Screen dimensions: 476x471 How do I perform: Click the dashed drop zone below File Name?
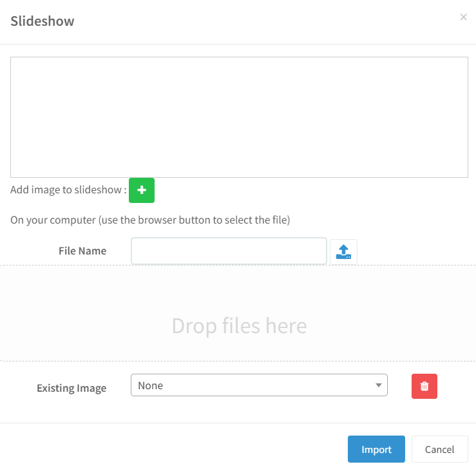coord(238,313)
